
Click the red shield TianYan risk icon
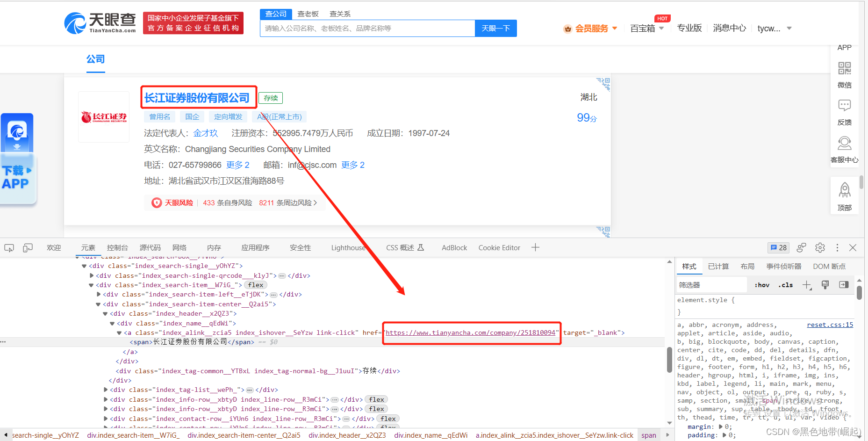(x=157, y=202)
